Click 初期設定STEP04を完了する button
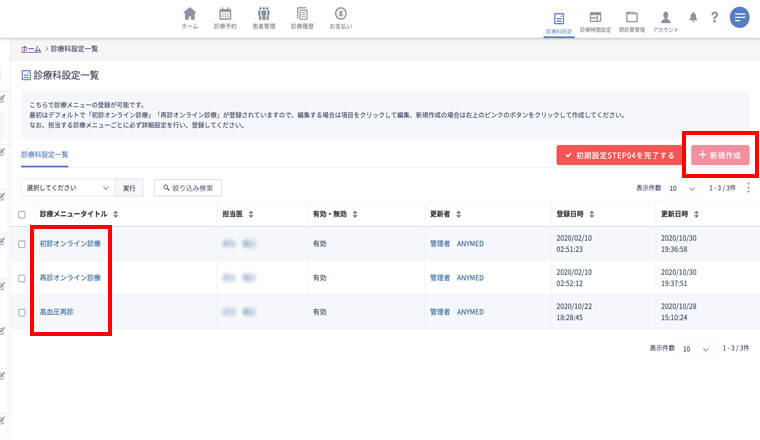This screenshot has height=440, width=760. coord(619,156)
